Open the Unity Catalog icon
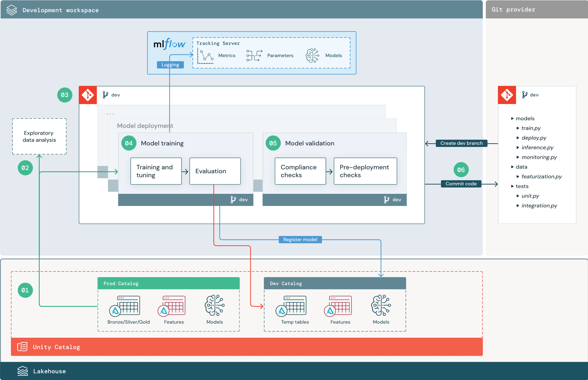This screenshot has width=588, height=380. (22, 347)
